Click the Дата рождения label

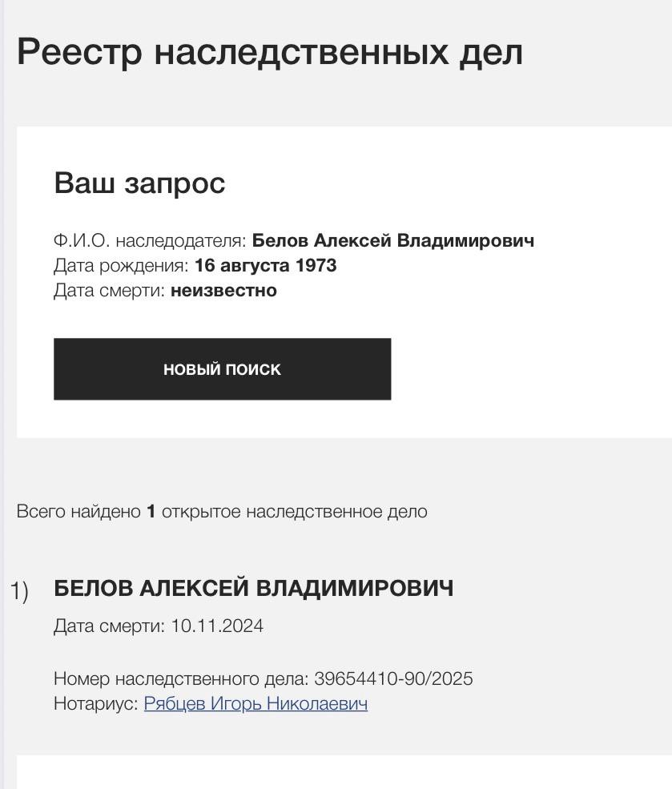[121, 266]
